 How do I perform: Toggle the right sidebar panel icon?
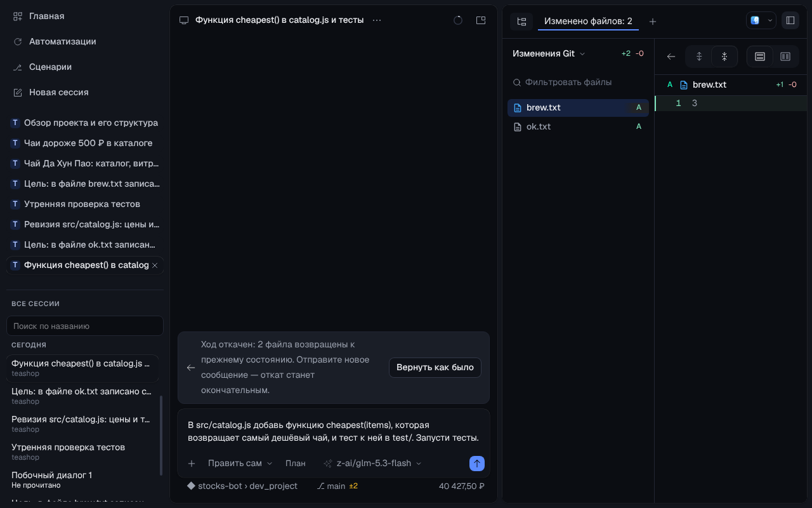coord(790,20)
